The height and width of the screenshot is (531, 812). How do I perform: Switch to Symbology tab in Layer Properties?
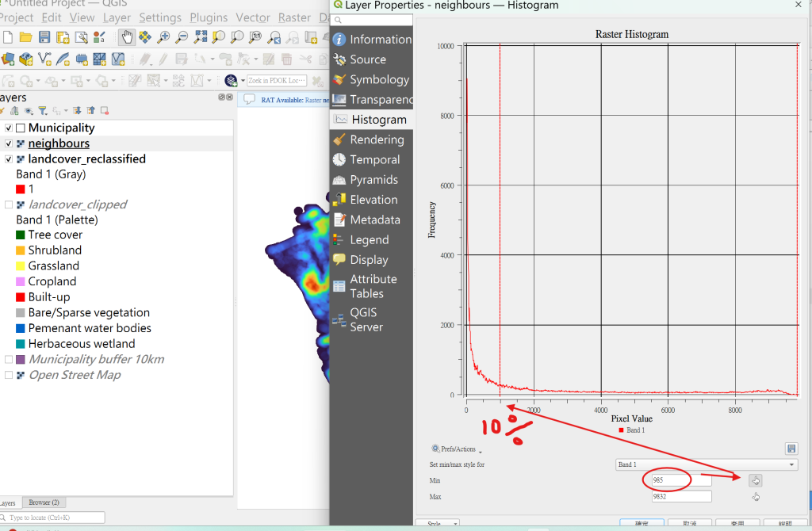[371, 80]
